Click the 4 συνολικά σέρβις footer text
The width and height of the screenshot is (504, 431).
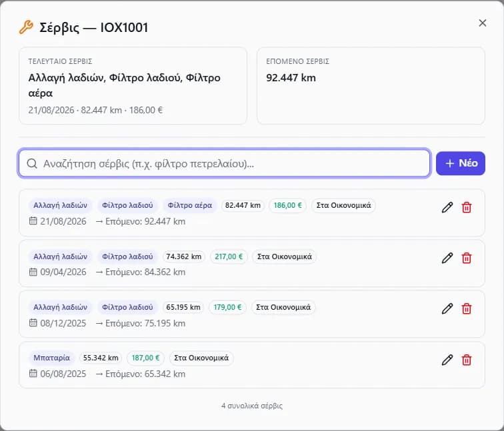252,406
